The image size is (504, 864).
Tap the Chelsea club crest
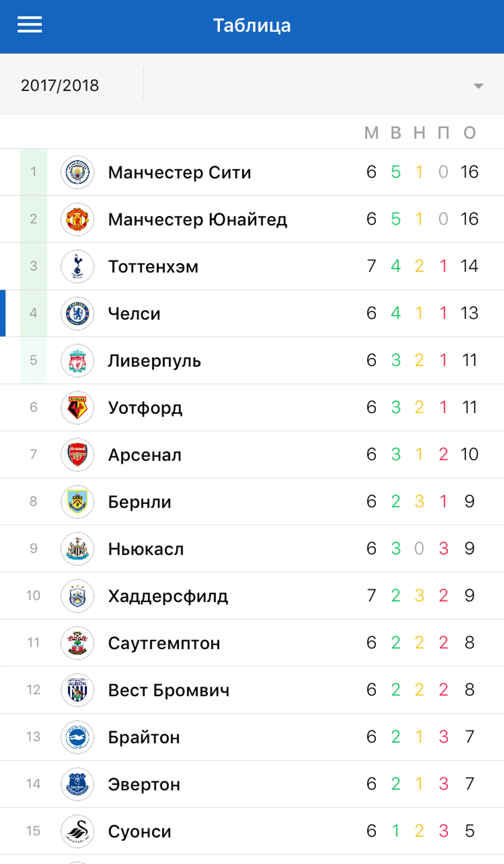77,313
